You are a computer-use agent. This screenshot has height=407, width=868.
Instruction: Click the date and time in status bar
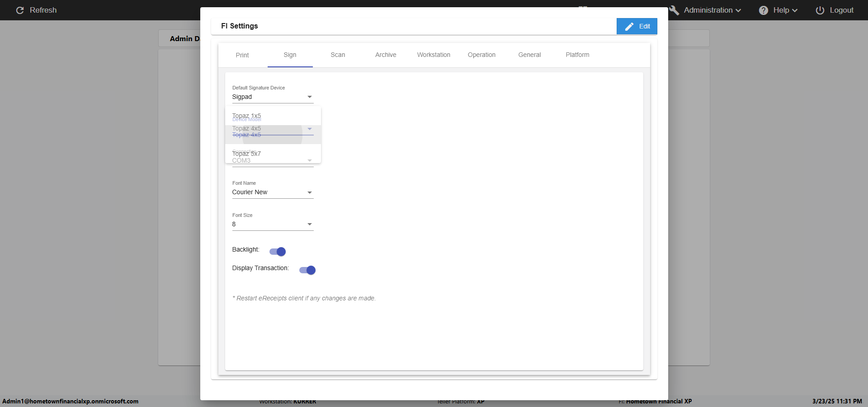[837, 401]
